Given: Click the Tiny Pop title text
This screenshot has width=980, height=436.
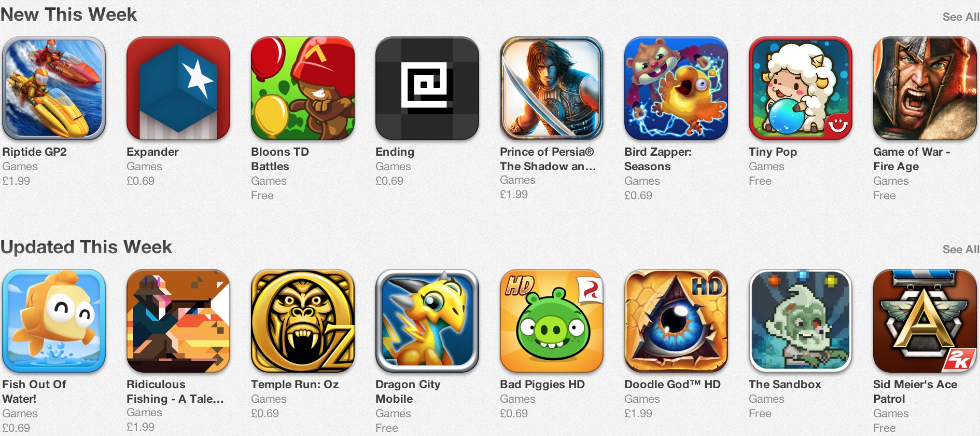Looking at the screenshot, I should coord(773,152).
